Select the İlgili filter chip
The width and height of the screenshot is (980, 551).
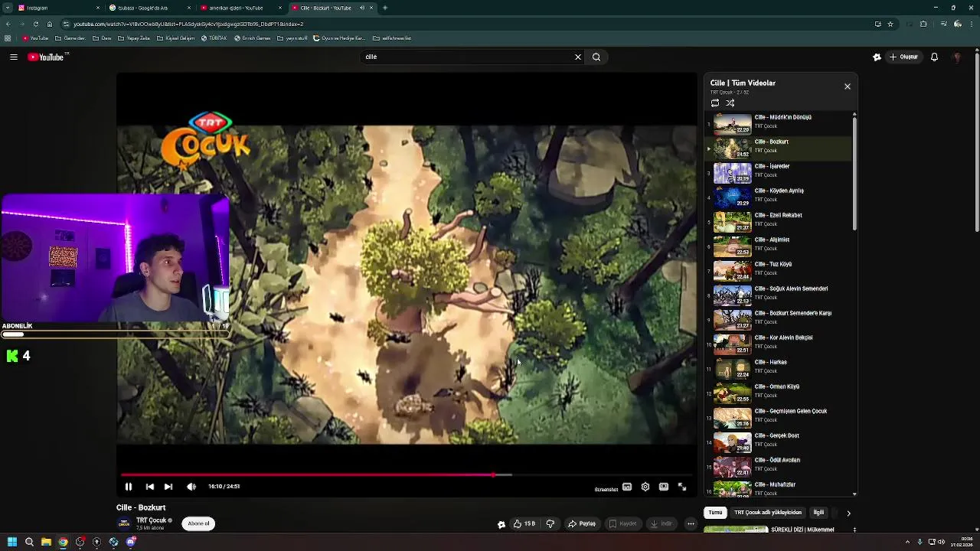pyautogui.click(x=818, y=513)
